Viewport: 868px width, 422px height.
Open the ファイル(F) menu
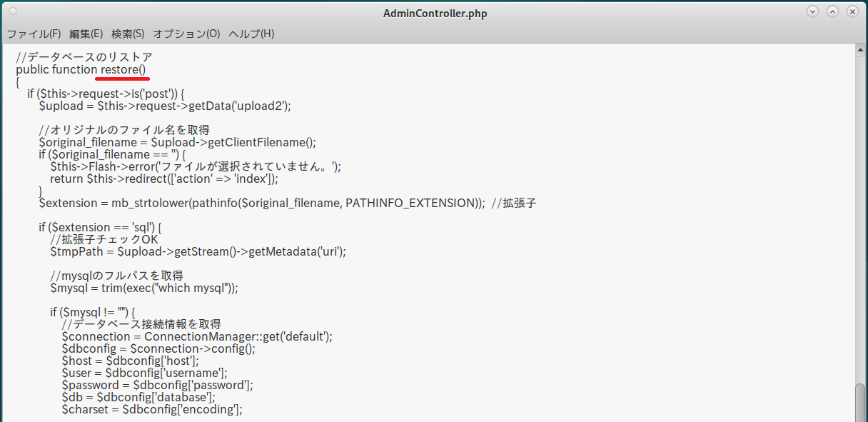click(x=34, y=34)
